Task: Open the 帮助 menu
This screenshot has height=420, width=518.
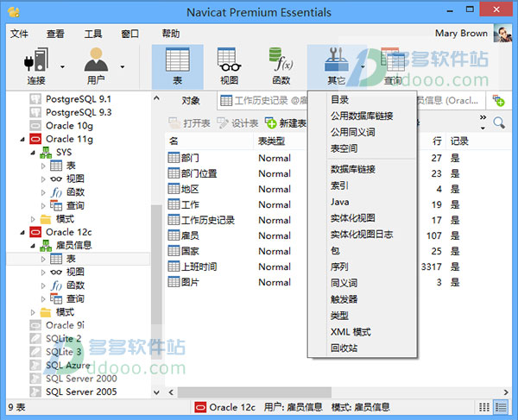Action: point(171,34)
